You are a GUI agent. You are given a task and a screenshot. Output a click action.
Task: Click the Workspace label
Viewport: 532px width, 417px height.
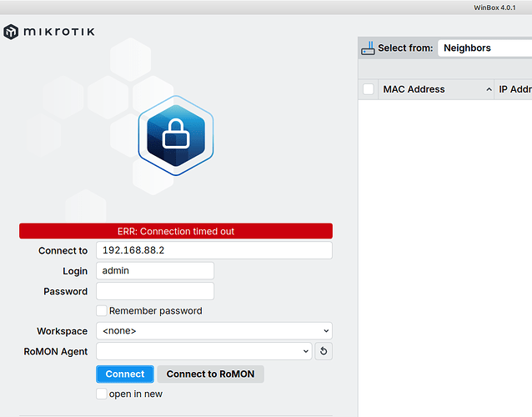(62, 331)
